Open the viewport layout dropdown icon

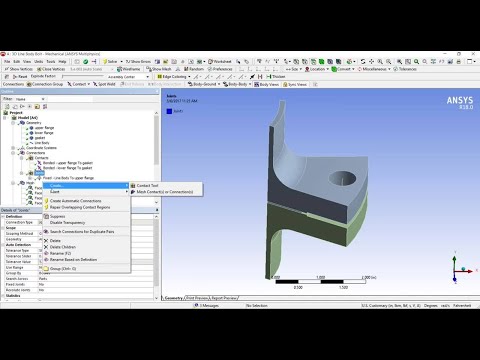point(471,62)
